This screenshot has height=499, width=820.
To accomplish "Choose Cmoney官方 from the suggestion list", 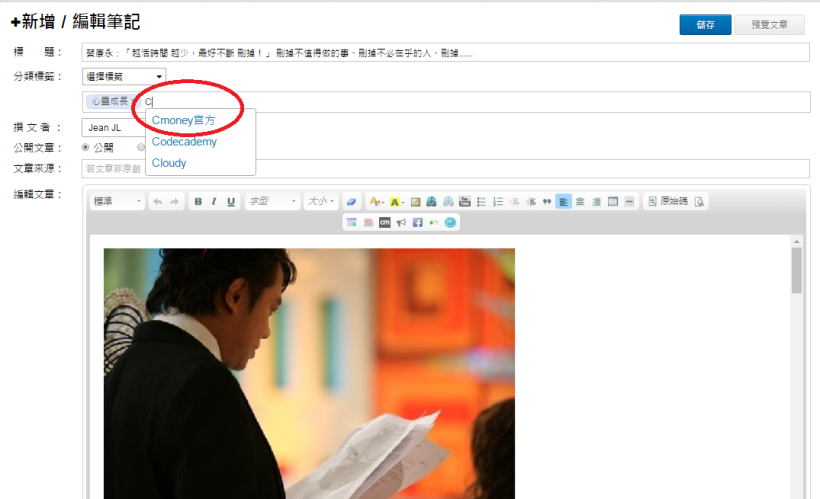I will 183,120.
